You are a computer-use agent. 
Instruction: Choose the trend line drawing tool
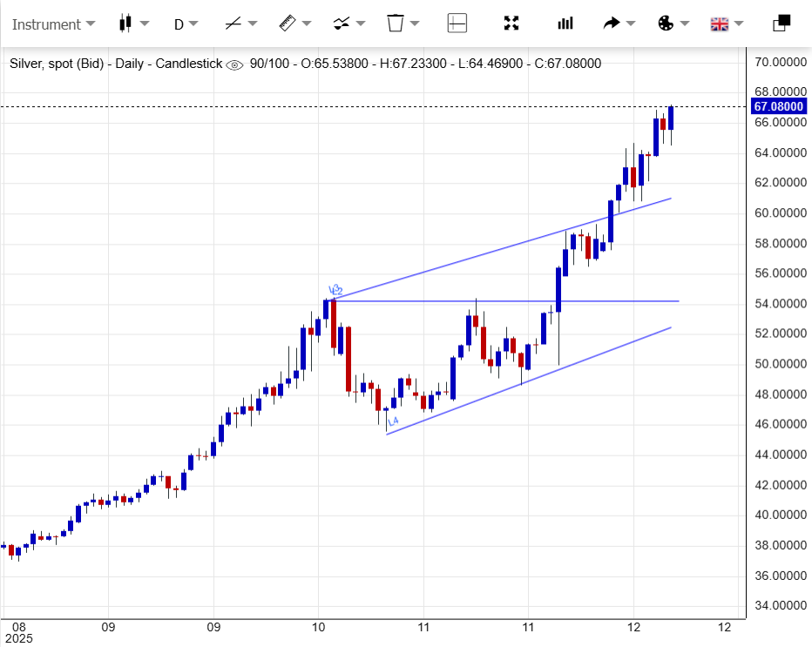(x=233, y=24)
